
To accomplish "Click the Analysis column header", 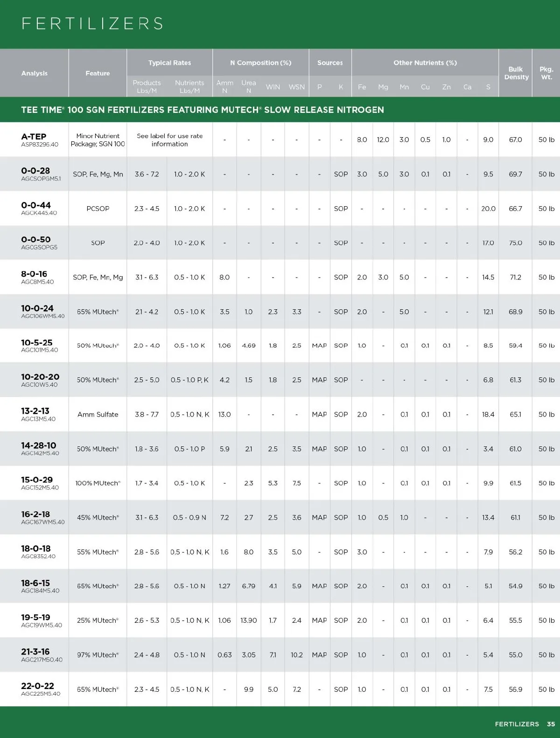I will pyautogui.click(x=35, y=73).
